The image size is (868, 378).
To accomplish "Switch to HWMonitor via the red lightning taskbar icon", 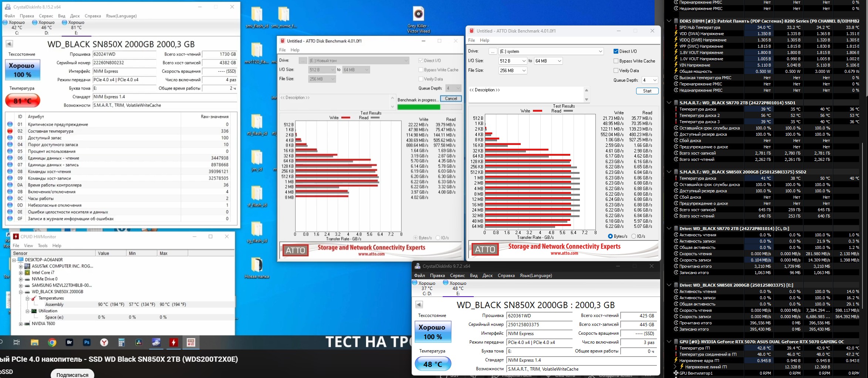I will pos(173,342).
